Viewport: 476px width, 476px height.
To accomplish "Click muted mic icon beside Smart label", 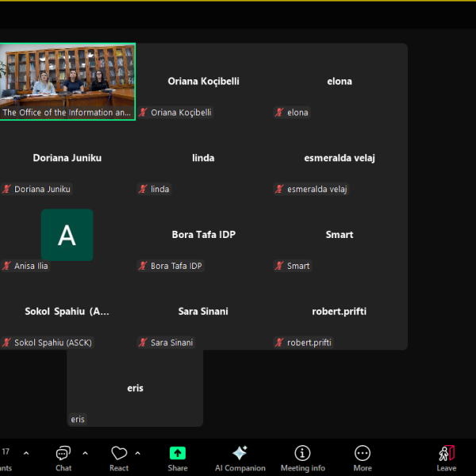I will [279, 266].
